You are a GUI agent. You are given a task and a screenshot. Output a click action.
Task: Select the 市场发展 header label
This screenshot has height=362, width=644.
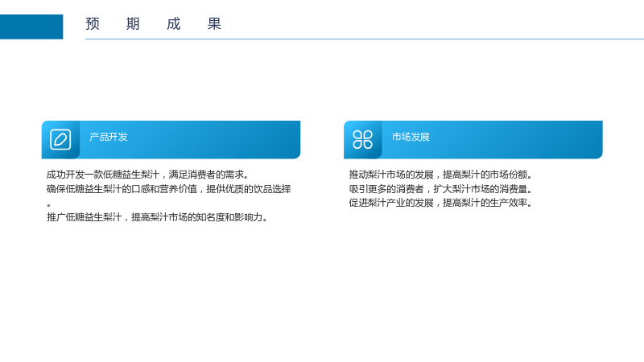pos(411,137)
